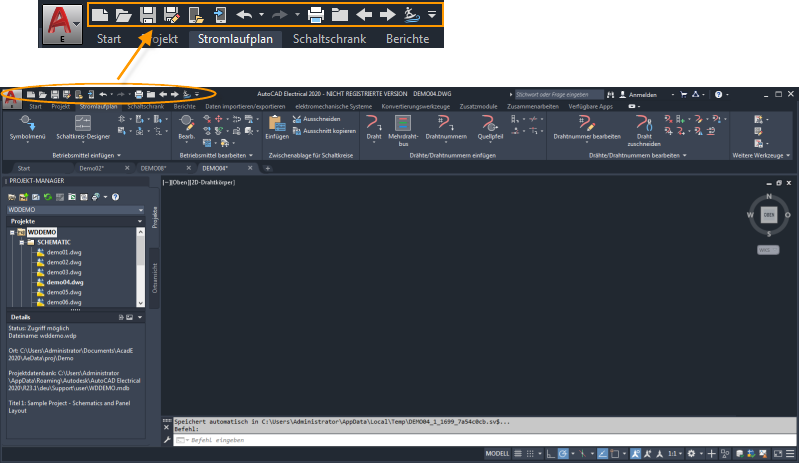Click the Quellpfeil source arrow icon

490,123
